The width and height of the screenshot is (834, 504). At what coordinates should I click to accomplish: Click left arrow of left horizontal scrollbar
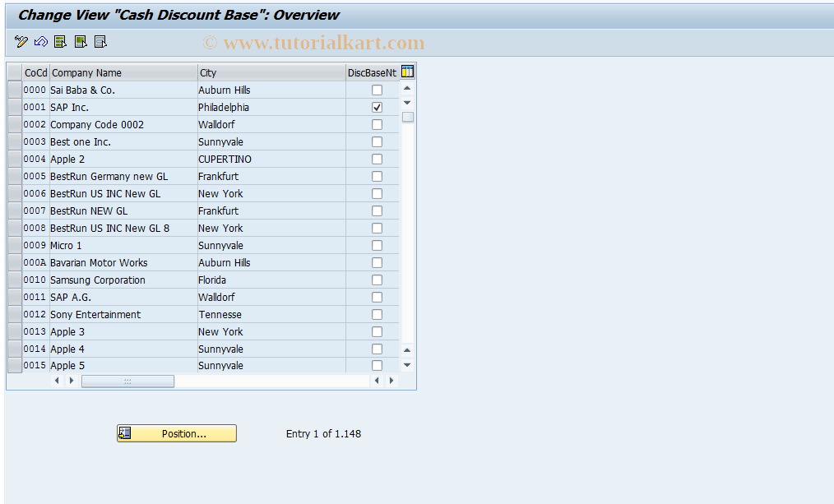[57, 381]
